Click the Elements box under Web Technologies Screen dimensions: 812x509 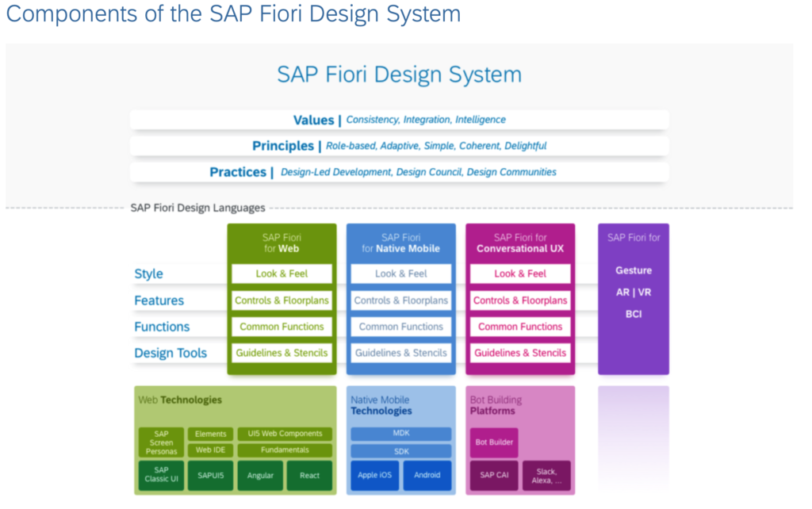(210, 434)
